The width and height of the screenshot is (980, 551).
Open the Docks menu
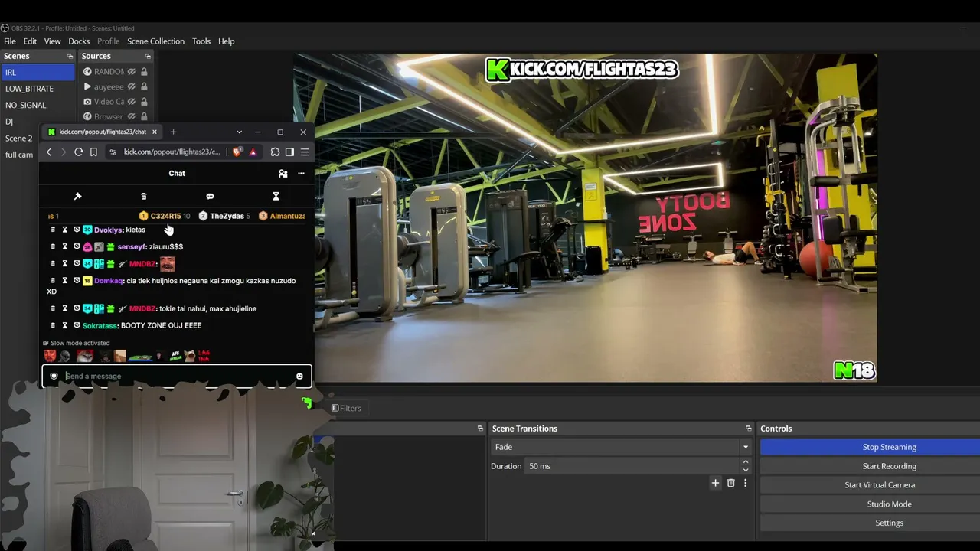79,41
